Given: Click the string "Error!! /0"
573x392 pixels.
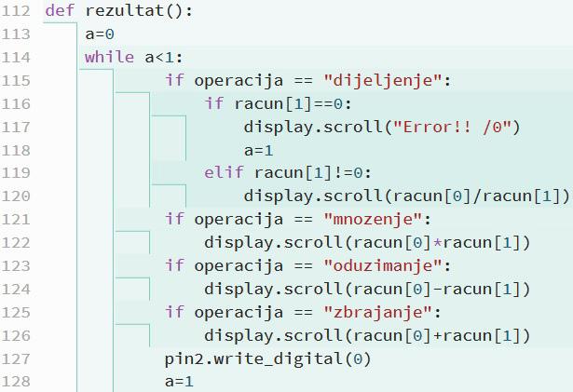Looking at the screenshot, I should coord(452,128).
